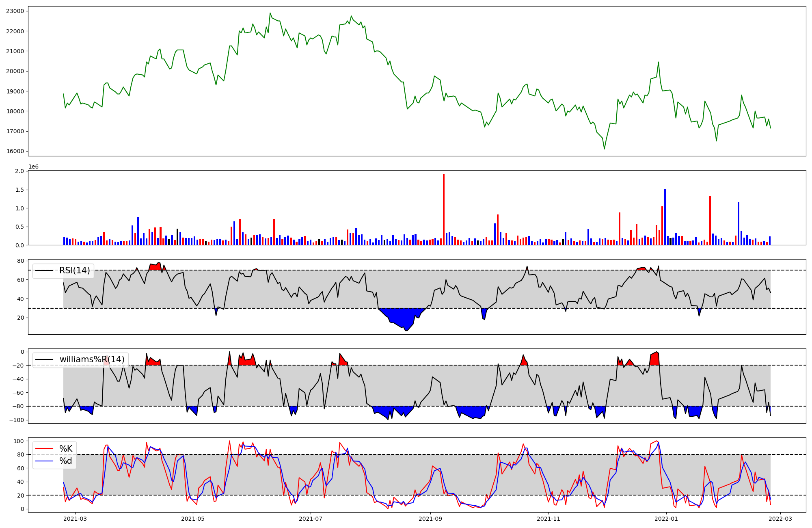Click the 1e6 volume scale notation
The image size is (812, 528).
pyautogui.click(x=33, y=167)
